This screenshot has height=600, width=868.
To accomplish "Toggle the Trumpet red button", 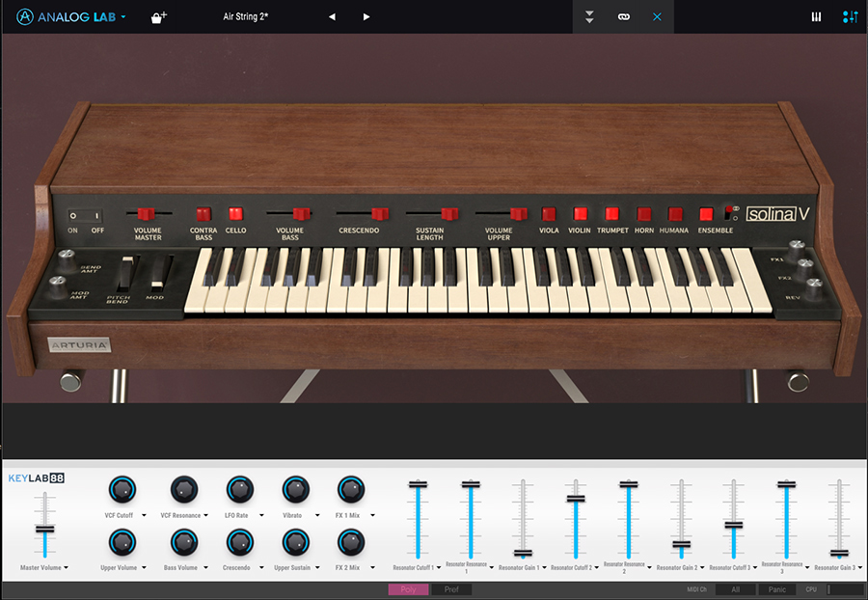I will tap(611, 214).
